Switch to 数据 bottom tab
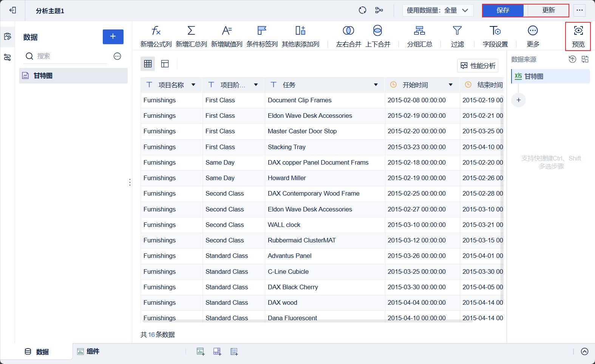The height and width of the screenshot is (364, 595). point(37,352)
